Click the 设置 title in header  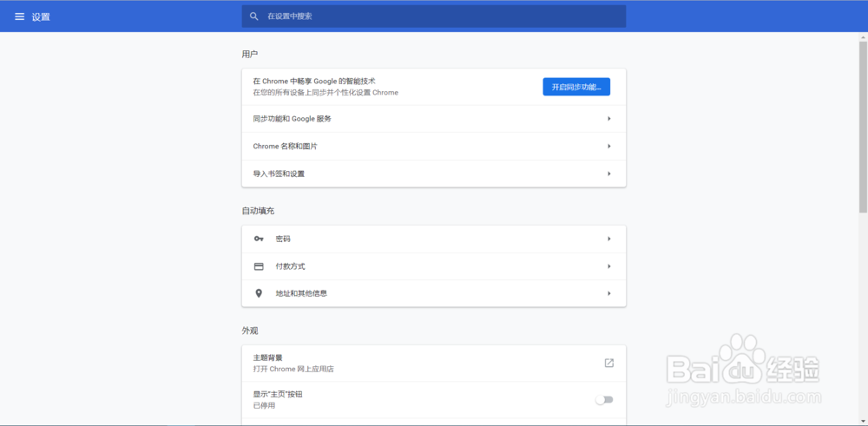pyautogui.click(x=41, y=16)
